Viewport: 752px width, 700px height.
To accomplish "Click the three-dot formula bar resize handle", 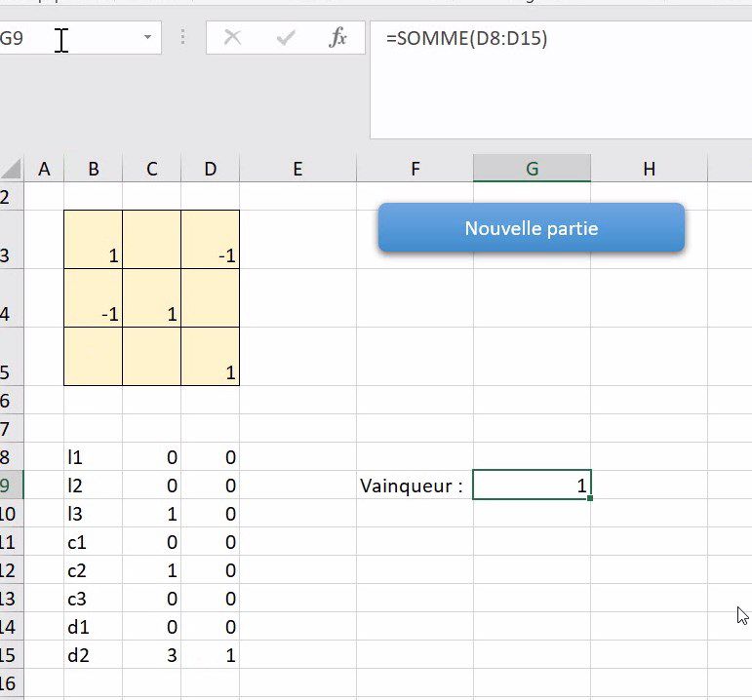I will pos(183,38).
